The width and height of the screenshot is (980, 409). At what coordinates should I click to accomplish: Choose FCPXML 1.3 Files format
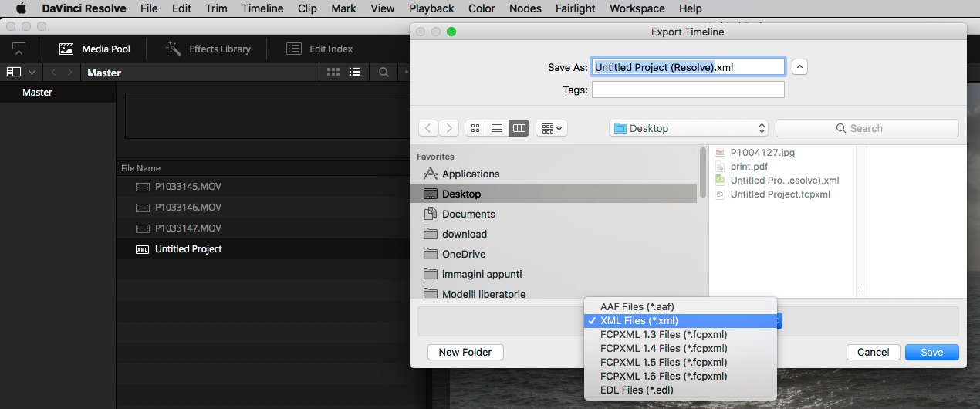pos(681,334)
